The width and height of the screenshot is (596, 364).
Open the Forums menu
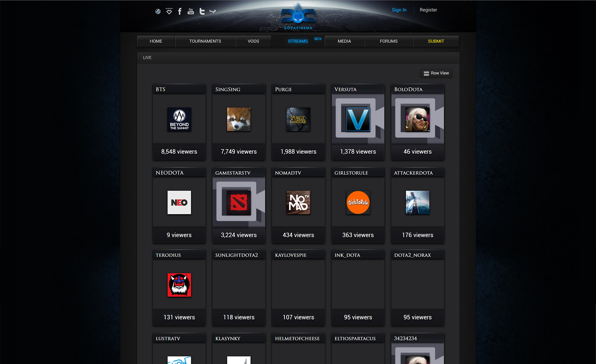pos(388,41)
